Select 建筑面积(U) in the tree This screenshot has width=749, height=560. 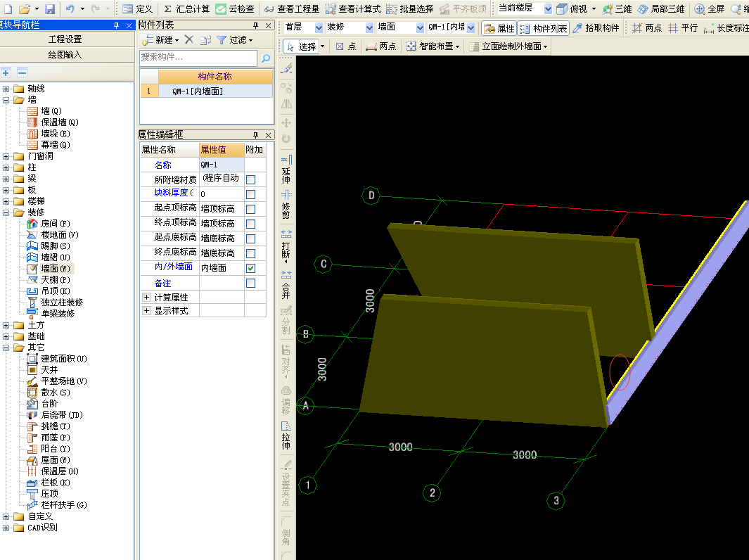(x=58, y=359)
